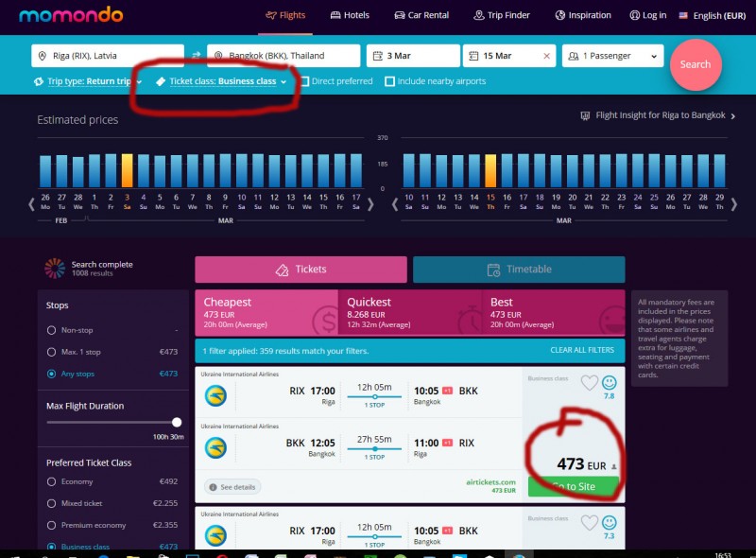Viewport: 756px width, 558px height.
Task: Click the round Search button
Action: click(x=696, y=64)
